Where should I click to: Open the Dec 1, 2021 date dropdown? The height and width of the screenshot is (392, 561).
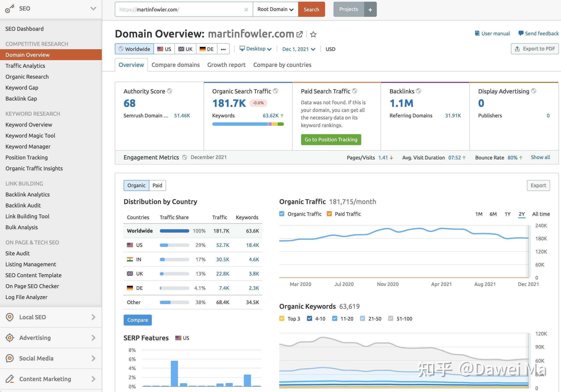point(299,49)
